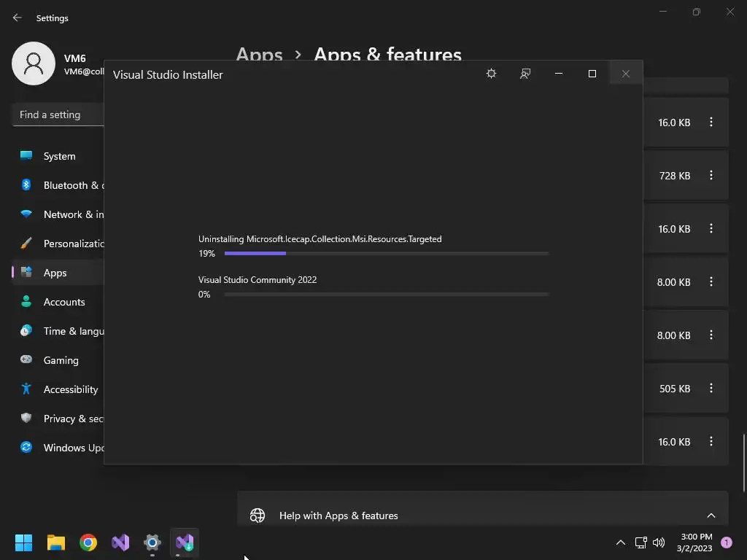This screenshot has height=560, width=747.
Task: Open Visual Studio from the taskbar
Action: [120, 542]
